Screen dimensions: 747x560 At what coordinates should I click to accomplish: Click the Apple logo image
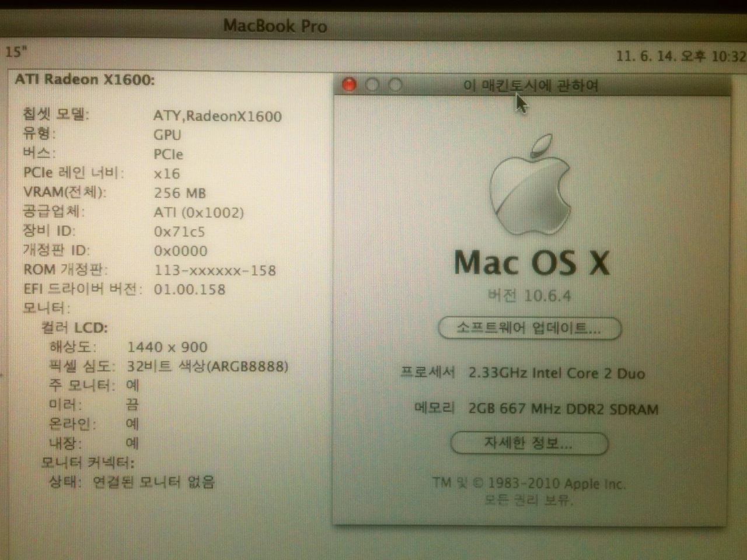click(x=530, y=185)
